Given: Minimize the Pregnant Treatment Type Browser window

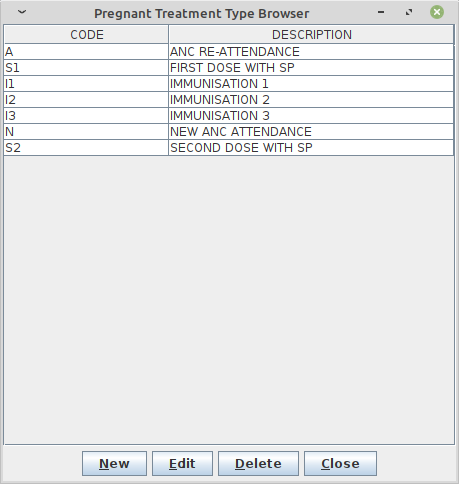Looking at the screenshot, I should 381,12.
